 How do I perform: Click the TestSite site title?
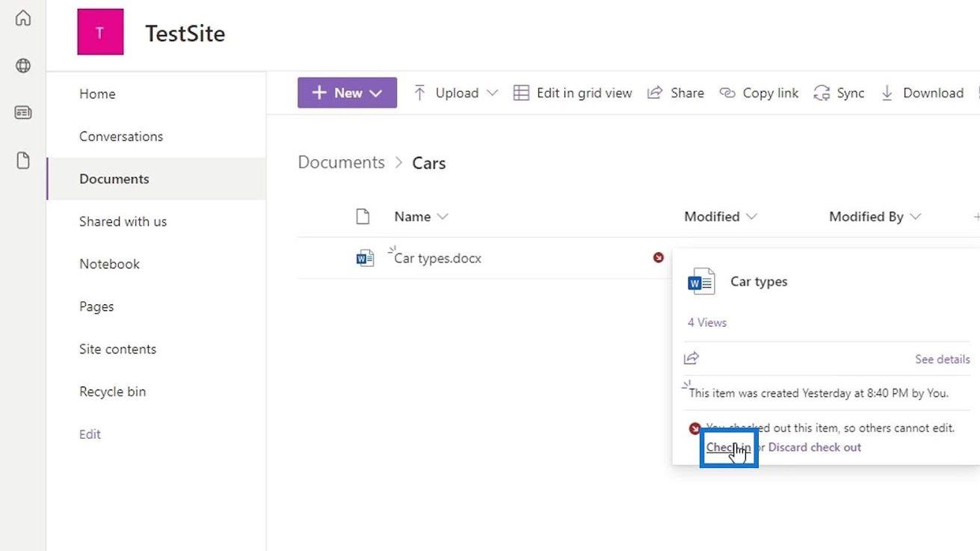coord(185,34)
